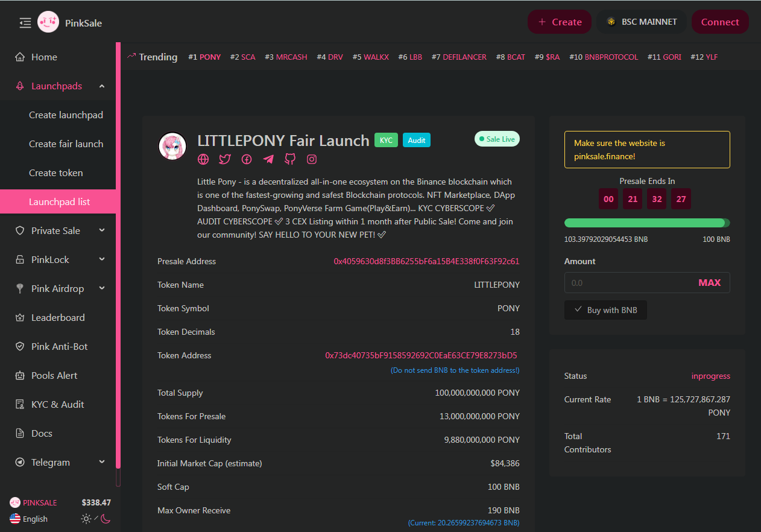Click the Home house icon
The height and width of the screenshot is (532, 761).
[x=20, y=57]
